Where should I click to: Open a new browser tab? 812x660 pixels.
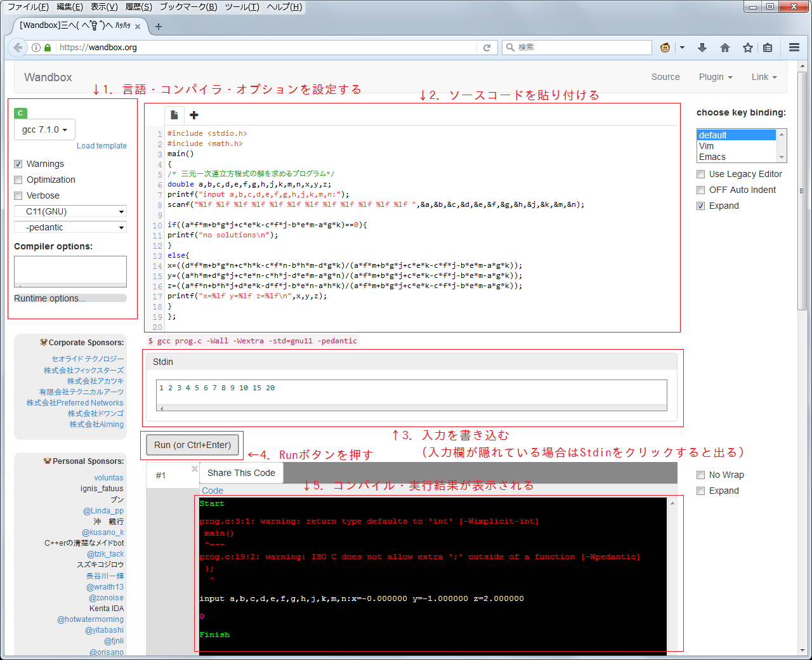(x=159, y=27)
